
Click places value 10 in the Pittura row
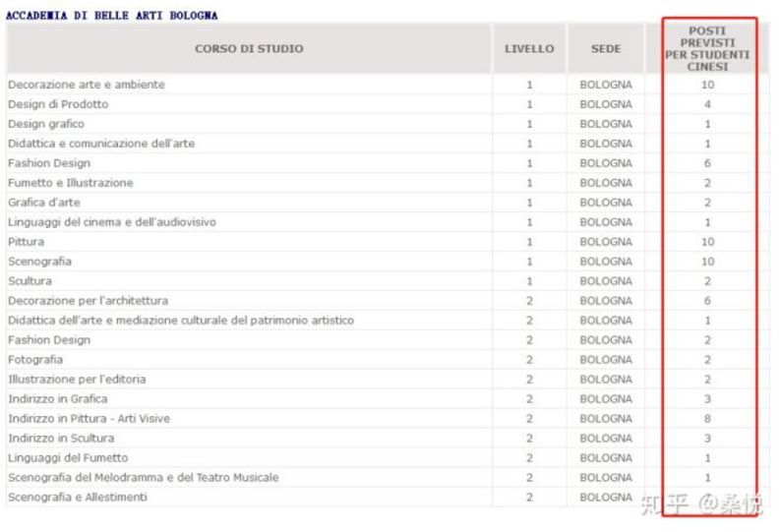pyautogui.click(x=707, y=242)
